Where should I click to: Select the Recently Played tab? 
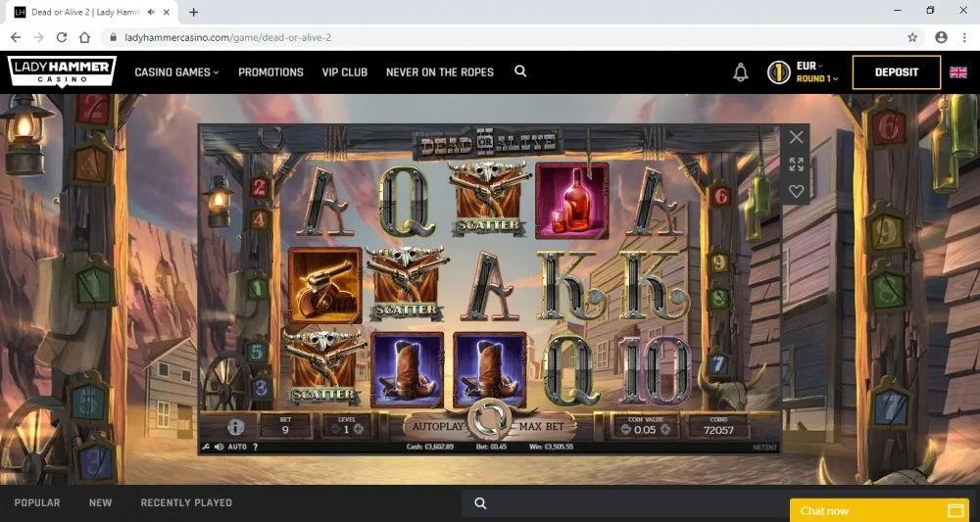click(186, 502)
